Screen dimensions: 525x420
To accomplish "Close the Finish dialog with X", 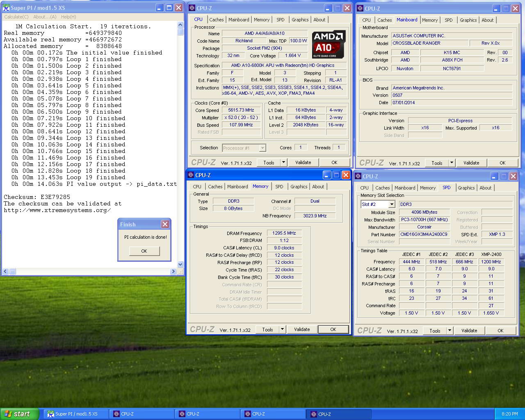I will click(x=165, y=224).
